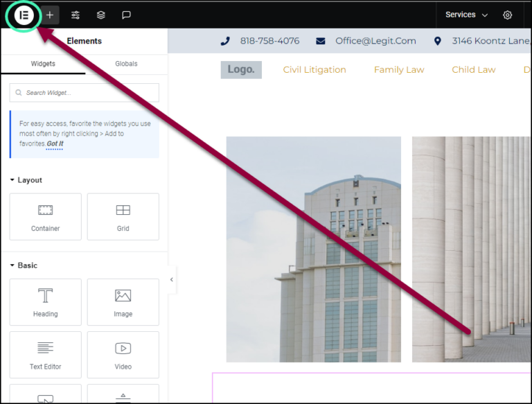Select the Container widget
The height and width of the screenshot is (404, 532).
pos(46,216)
